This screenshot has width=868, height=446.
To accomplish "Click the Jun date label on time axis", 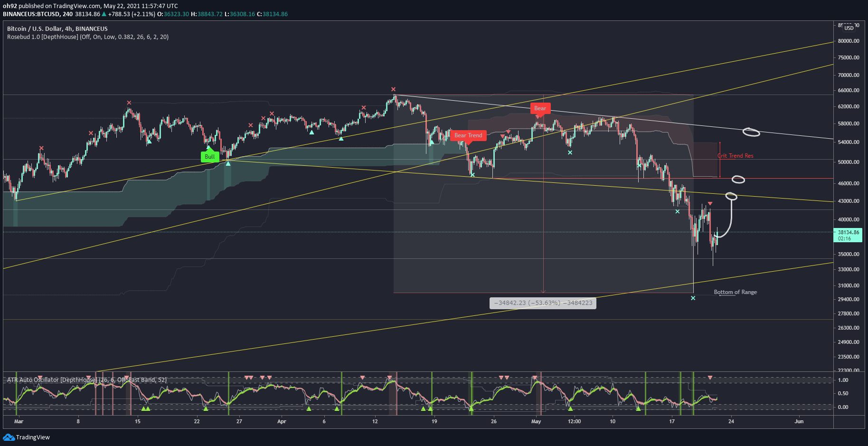I will click(799, 421).
